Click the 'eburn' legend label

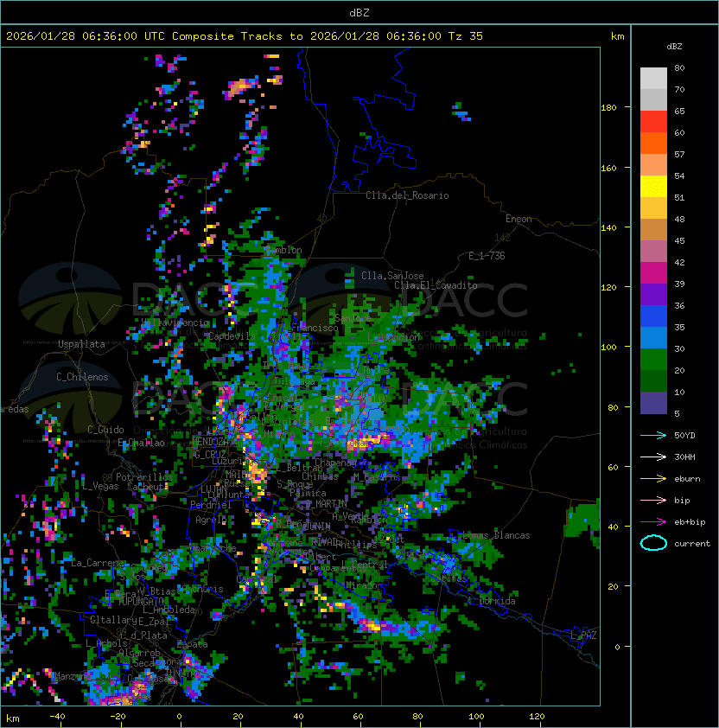tap(687, 479)
